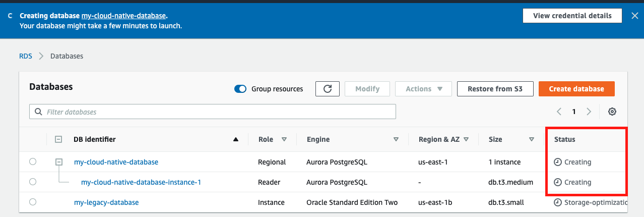Go to the previous page arrow
Screen dimensions: 644x217
(x=559, y=112)
